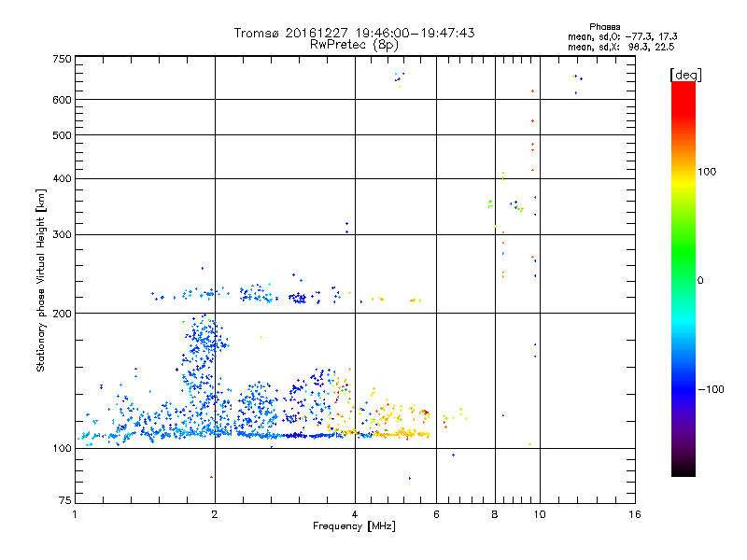Click the y-axis title "Stationary phase Virtual Height [km]"
Image resolution: width=747 pixels, height=560 pixels.
point(40,281)
